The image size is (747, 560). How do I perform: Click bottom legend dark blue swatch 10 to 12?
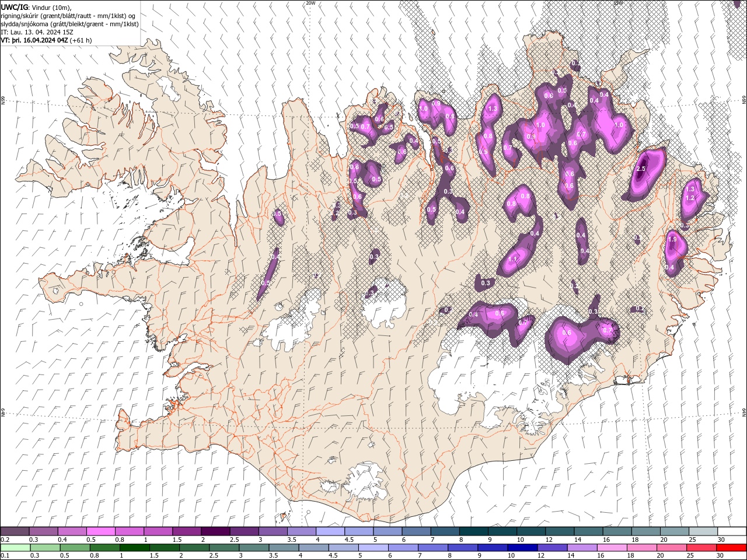tap(522, 548)
